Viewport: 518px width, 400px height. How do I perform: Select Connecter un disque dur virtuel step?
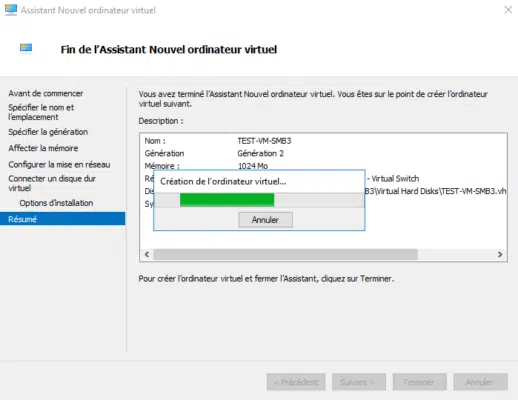(52, 183)
